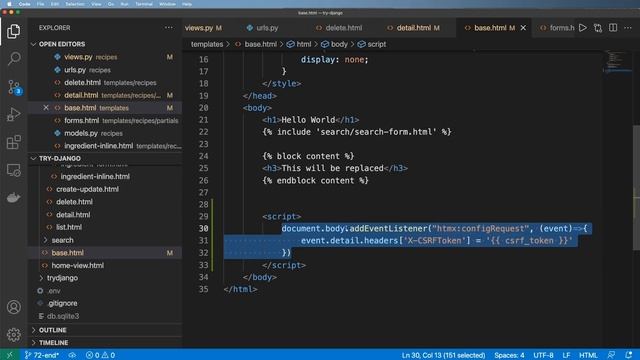Image resolution: width=640 pixels, height=360 pixels.
Task: Expand the Timeline section
Action: point(53,342)
